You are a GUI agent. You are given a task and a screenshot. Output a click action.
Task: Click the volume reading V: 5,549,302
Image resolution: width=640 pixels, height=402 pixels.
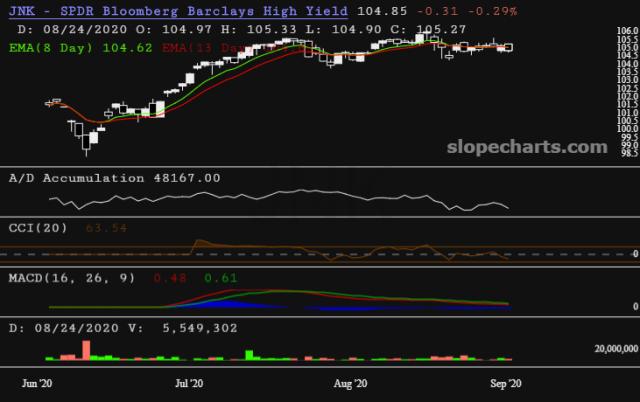pos(182,328)
